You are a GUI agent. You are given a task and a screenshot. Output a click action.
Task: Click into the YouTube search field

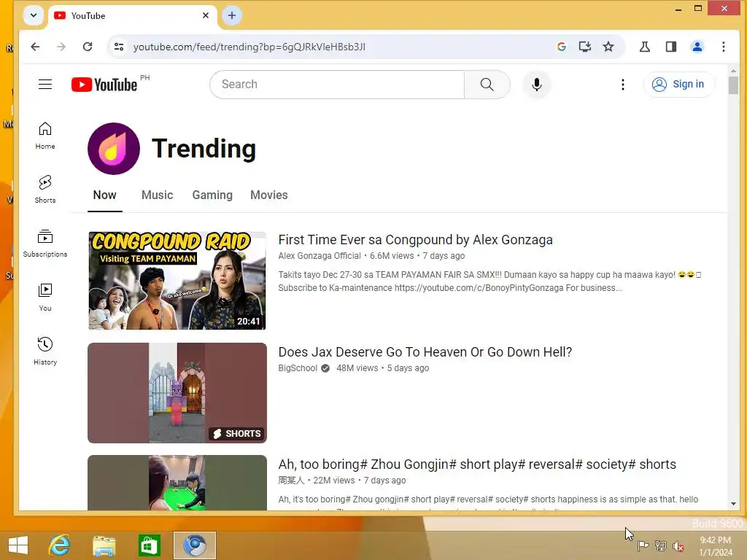coord(337,85)
